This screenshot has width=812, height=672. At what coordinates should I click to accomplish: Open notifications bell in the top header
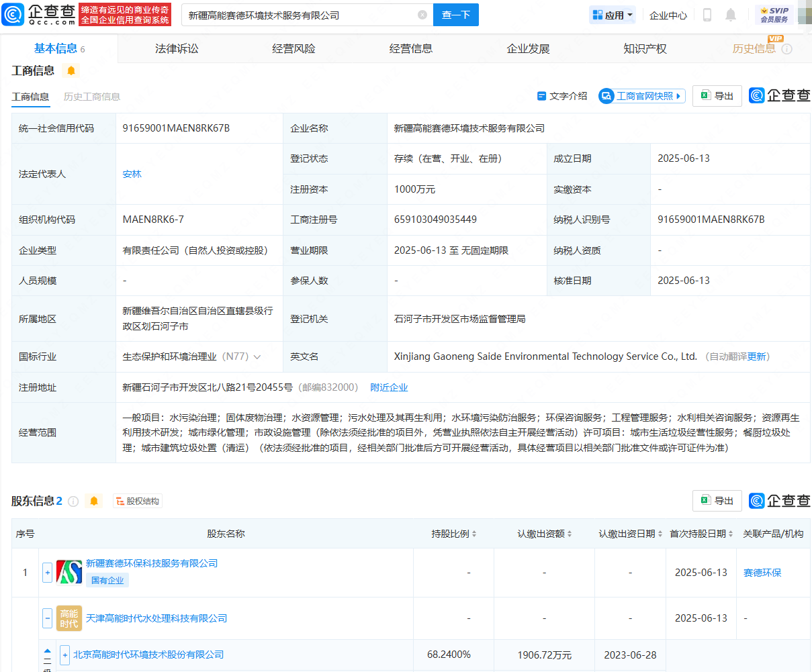click(731, 15)
